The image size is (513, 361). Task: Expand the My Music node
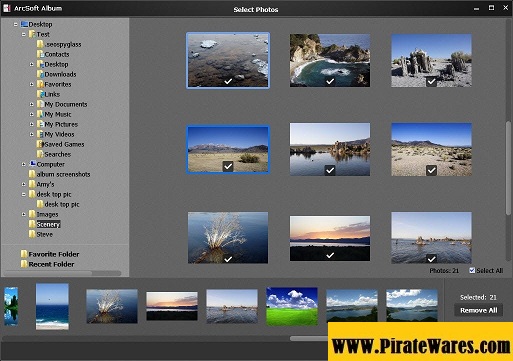click(32, 114)
